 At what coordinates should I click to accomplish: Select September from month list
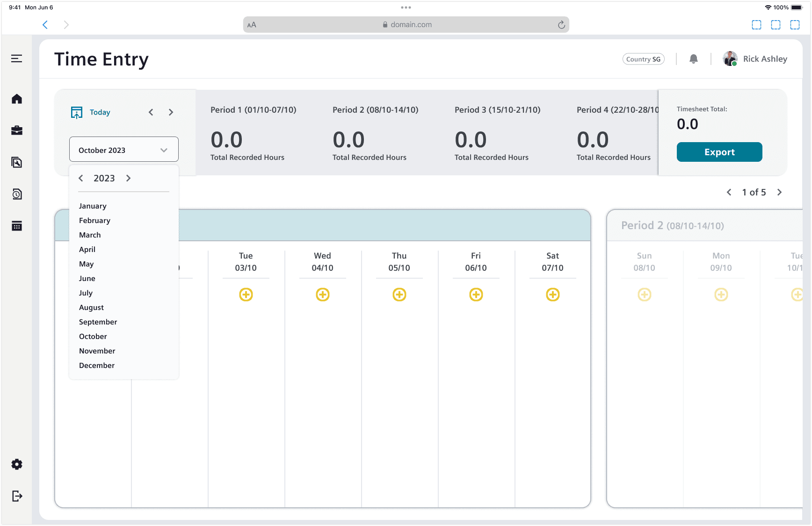click(98, 322)
